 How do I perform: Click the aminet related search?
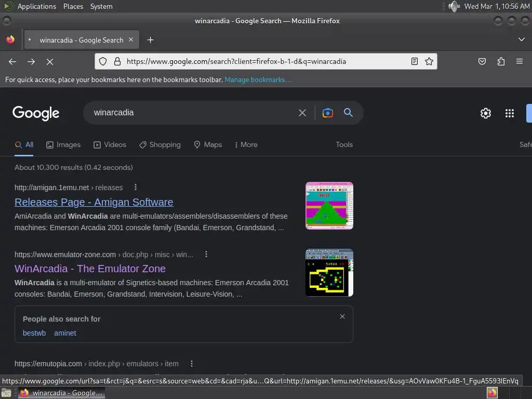coord(65,333)
